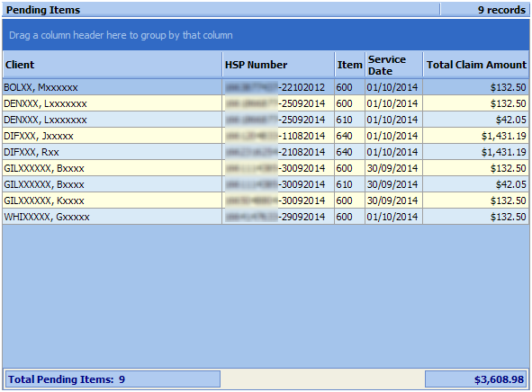Click the group-by panel hint text
The image size is (532, 392).
(121, 35)
